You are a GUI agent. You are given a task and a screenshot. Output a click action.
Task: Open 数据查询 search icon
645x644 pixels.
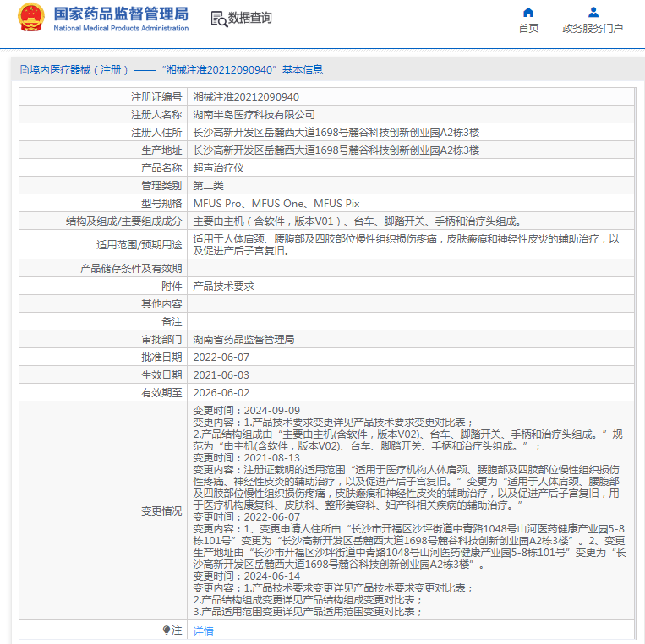click(x=219, y=19)
